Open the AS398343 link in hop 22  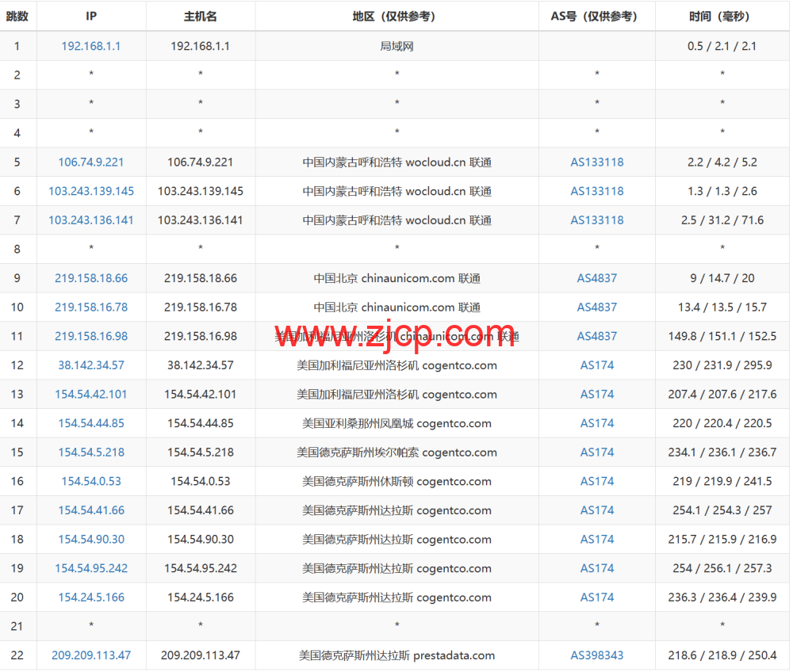(597, 655)
